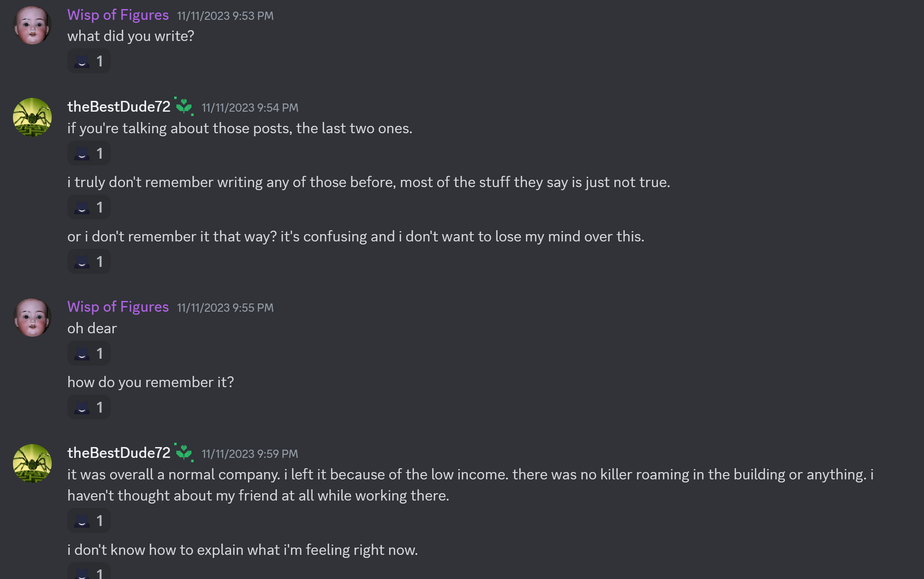Click the doll avatar beside the 9:55 PM message
Image resolution: width=924 pixels, height=579 pixels.
coord(32,318)
